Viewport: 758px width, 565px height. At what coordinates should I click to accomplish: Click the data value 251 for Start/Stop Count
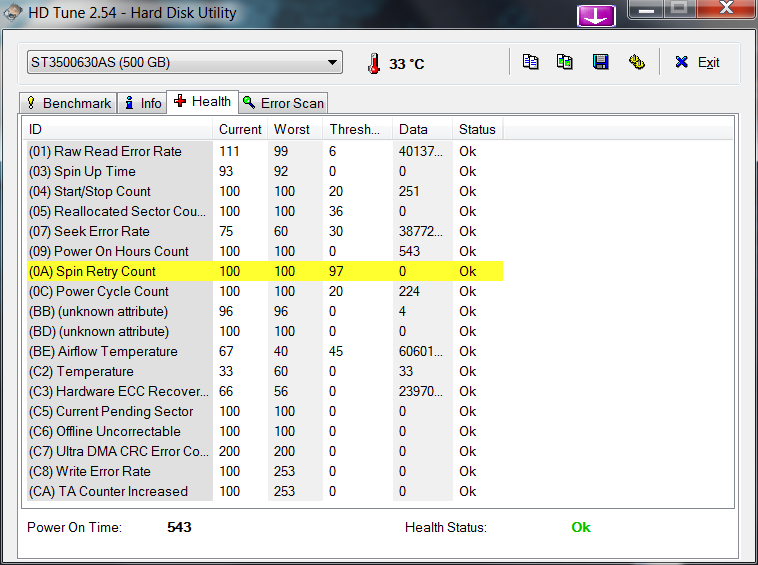[409, 191]
